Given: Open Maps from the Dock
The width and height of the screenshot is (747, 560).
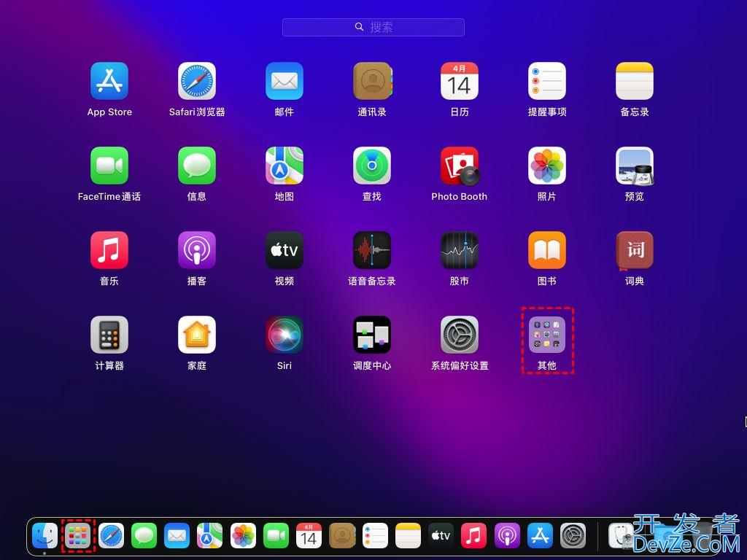Looking at the screenshot, I should point(209,536).
